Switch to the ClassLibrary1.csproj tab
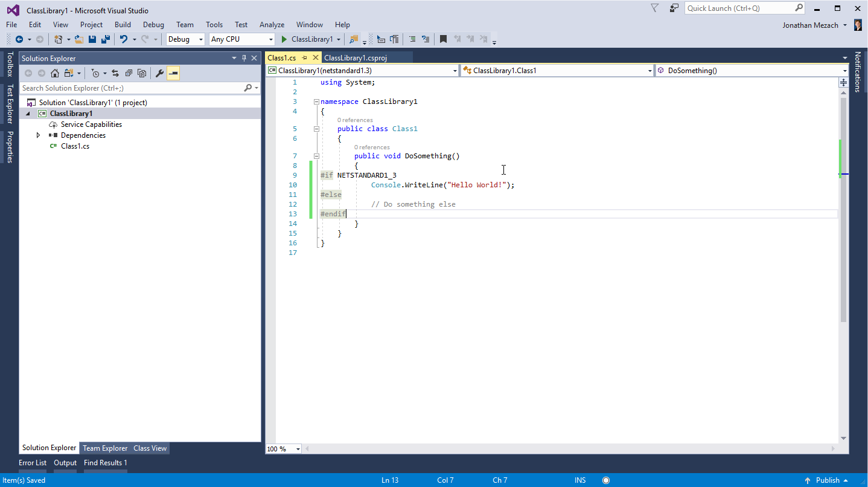 [x=355, y=58]
